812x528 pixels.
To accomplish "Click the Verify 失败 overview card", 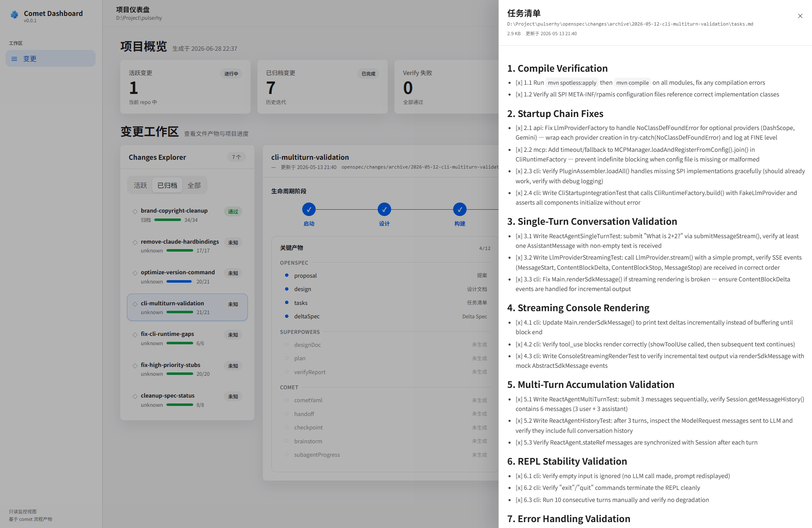I will click(x=446, y=87).
